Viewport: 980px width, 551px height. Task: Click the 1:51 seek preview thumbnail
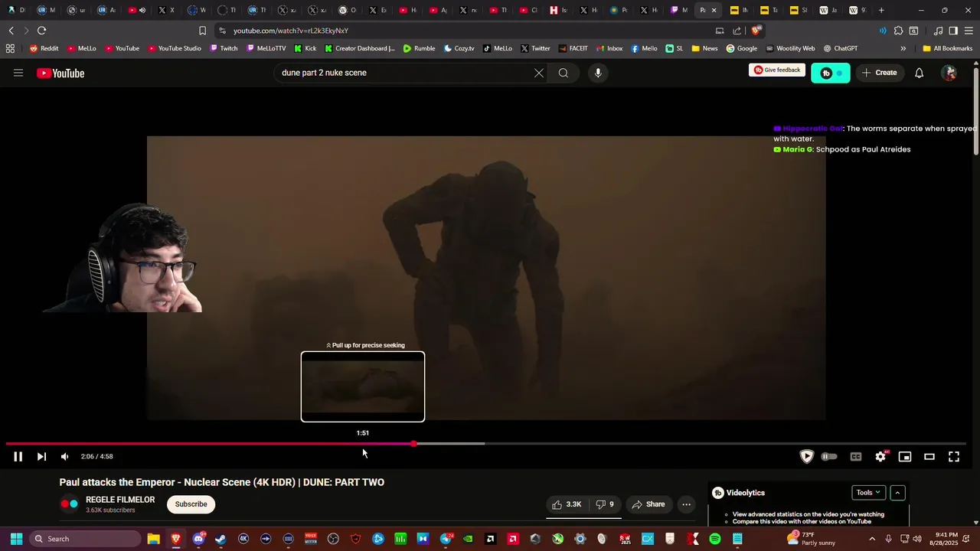tap(363, 386)
